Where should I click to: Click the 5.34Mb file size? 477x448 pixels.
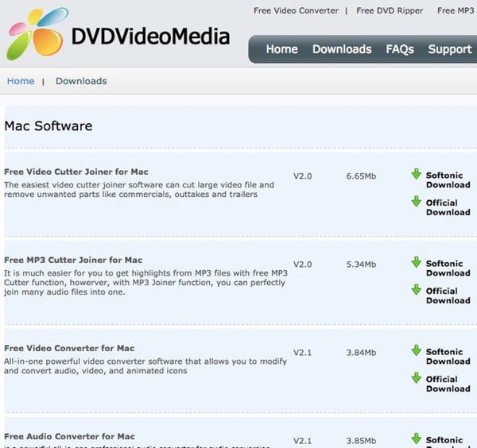(361, 265)
